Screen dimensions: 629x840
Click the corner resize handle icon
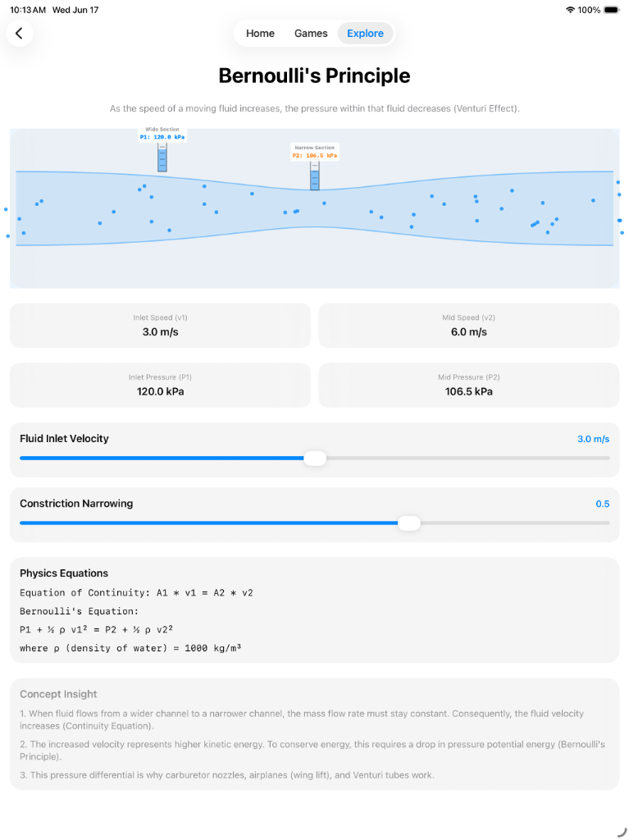622,832
